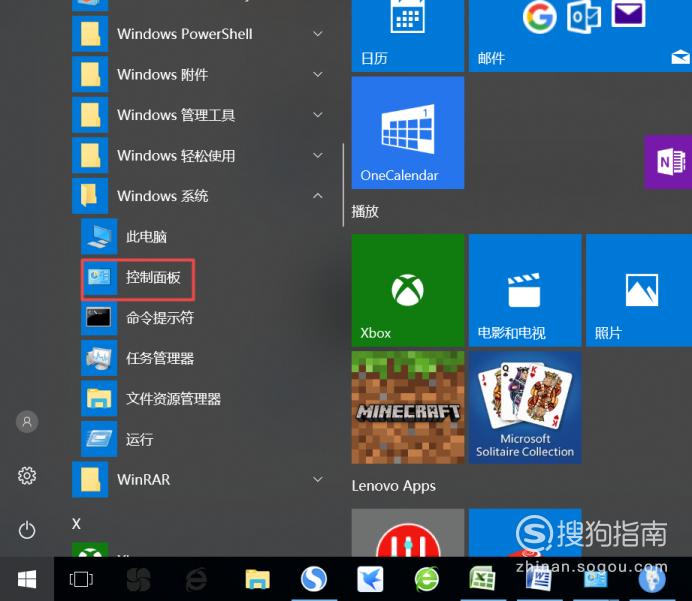Open the OneNote tile
This screenshot has height=601, width=692.
pyautogui.click(x=668, y=162)
